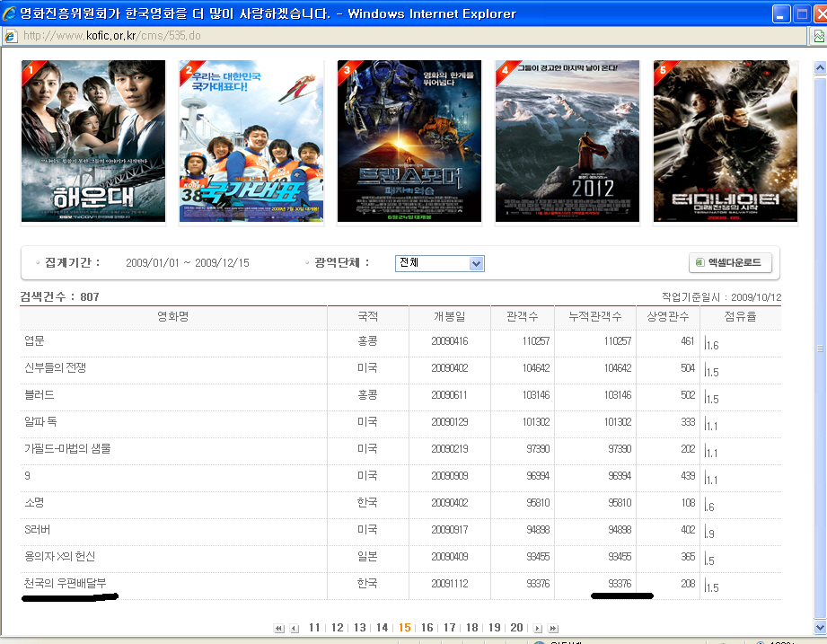Open the 국가대표 movie poster ranked 2

(251, 141)
